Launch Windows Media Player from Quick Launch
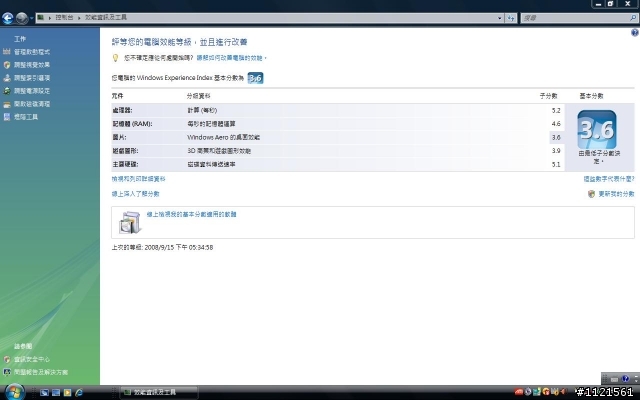The width and height of the screenshot is (640, 400). (x=67, y=392)
